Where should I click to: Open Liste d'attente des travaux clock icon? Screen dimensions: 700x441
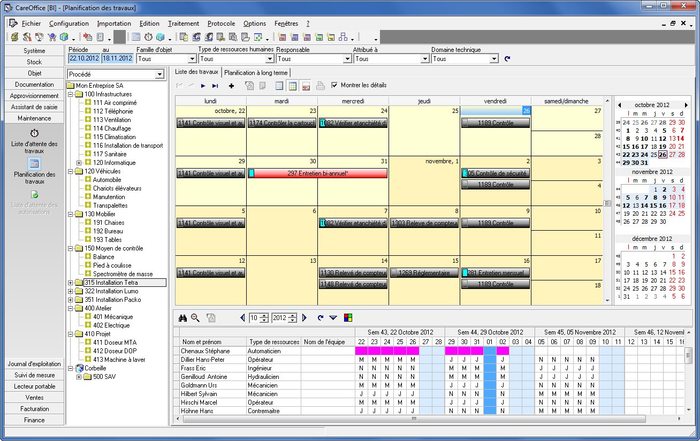[x=34, y=133]
